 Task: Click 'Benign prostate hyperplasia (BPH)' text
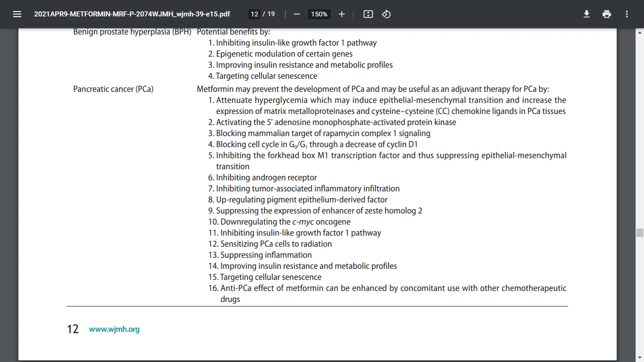click(x=132, y=32)
